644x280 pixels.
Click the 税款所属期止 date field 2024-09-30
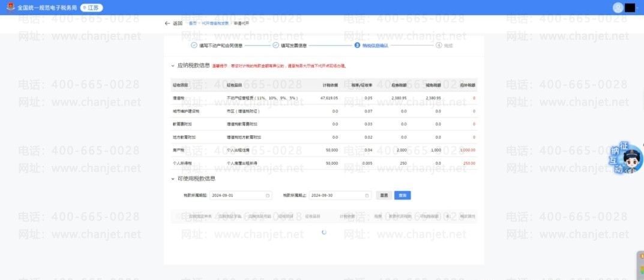tap(340, 195)
